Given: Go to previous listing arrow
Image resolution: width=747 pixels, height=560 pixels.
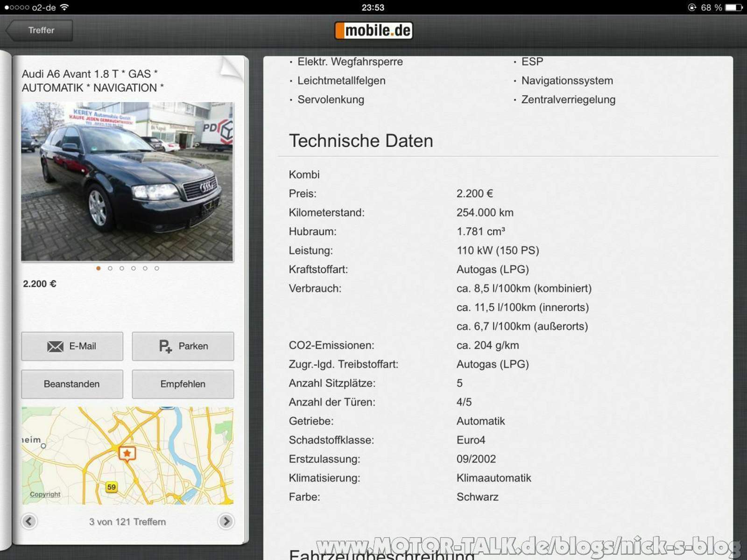Looking at the screenshot, I should click(29, 521).
